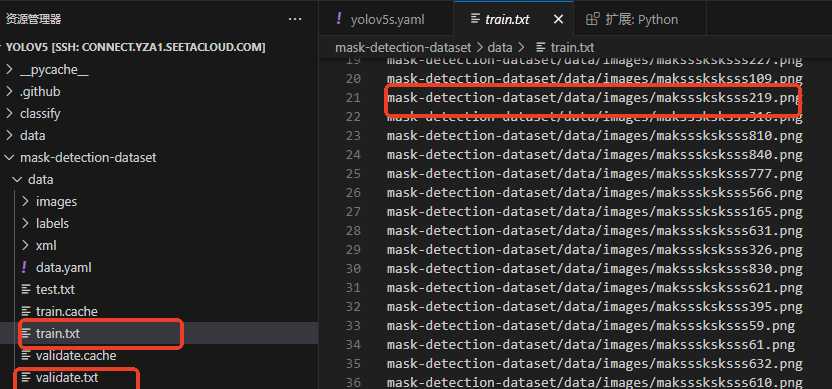The width and height of the screenshot is (832, 389).
Task: Place cursor on line with maksssksksss840.png
Action: [x=594, y=154]
